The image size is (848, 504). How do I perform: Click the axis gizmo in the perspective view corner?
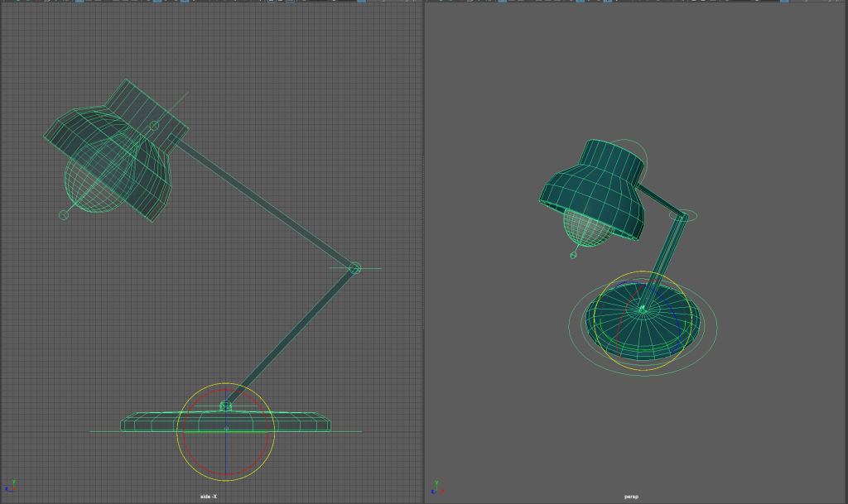pos(434,487)
